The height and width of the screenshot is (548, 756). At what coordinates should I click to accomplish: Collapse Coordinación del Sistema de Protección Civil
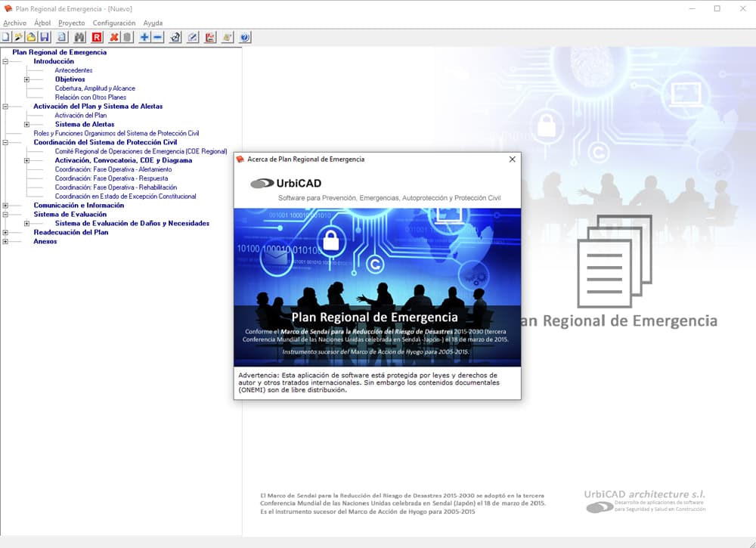click(x=5, y=142)
